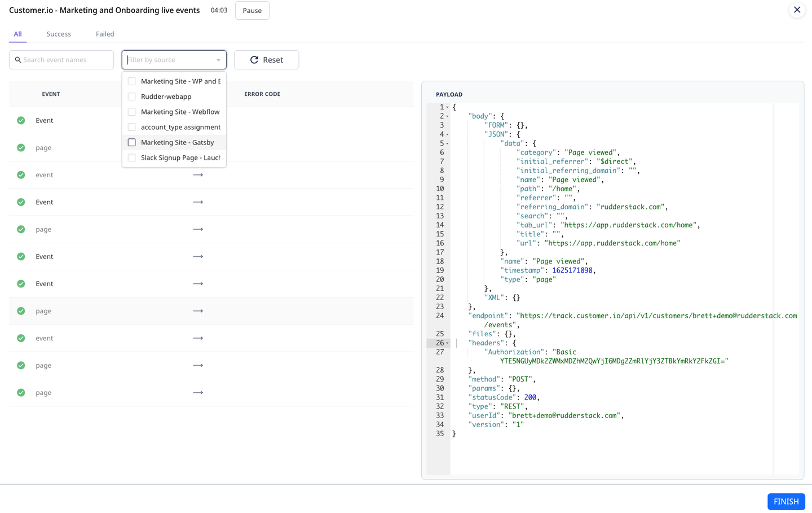
Task: Pause the live events stream
Action: [252, 11]
